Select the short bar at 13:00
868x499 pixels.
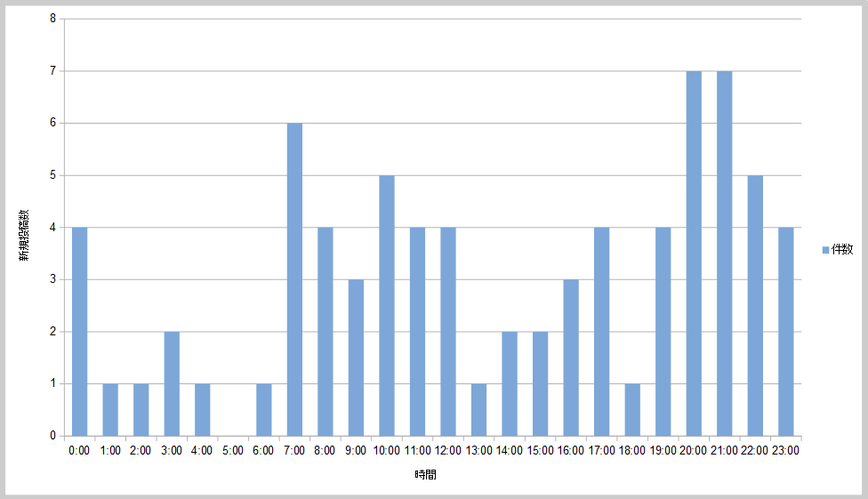pyautogui.click(x=478, y=410)
